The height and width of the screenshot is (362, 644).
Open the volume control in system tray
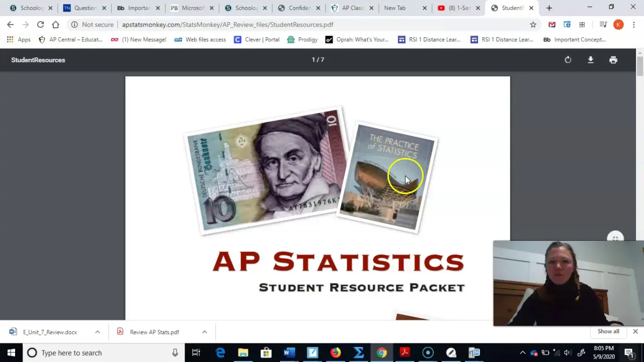click(568, 353)
